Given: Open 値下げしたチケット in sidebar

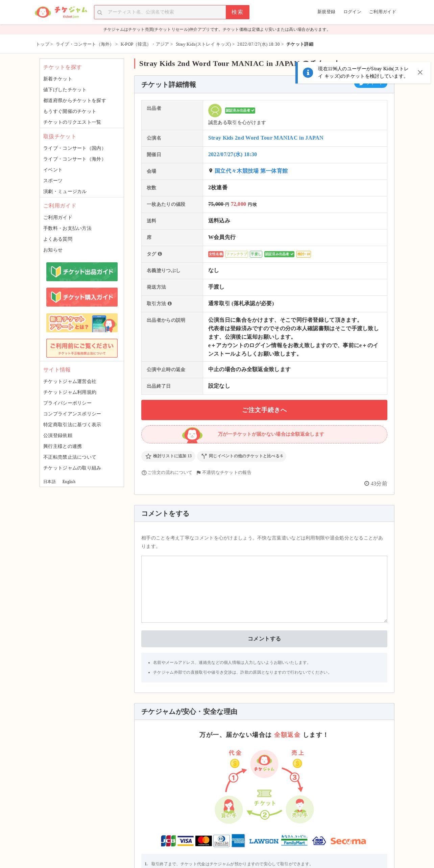Looking at the screenshot, I should point(65,90).
